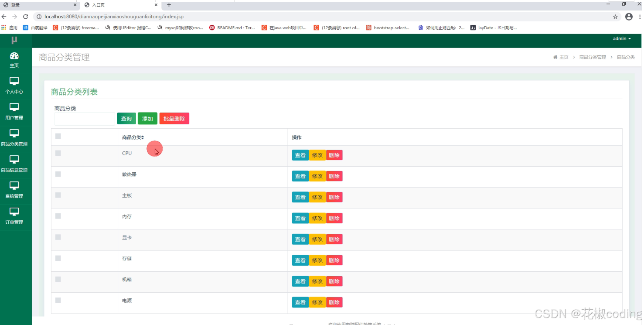Viewport: 644px width, 325px height.
Task: Click 查看 for the 机箱 row
Action: 300,281
